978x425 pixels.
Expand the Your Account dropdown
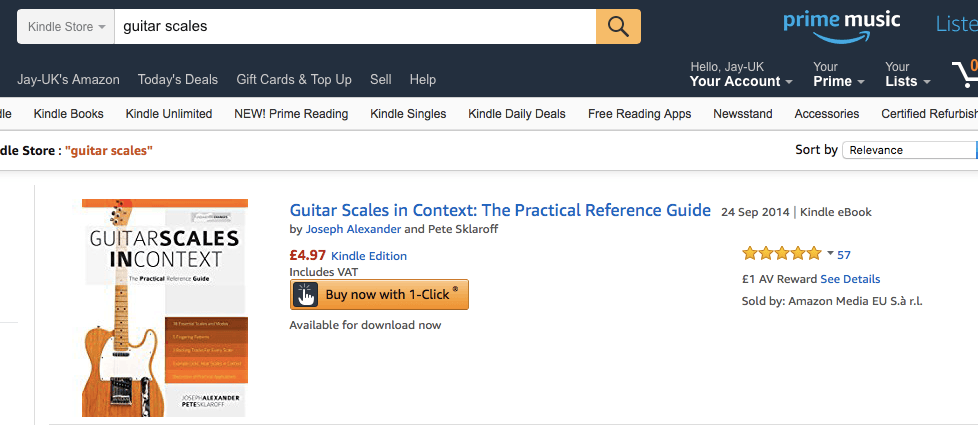coord(741,74)
